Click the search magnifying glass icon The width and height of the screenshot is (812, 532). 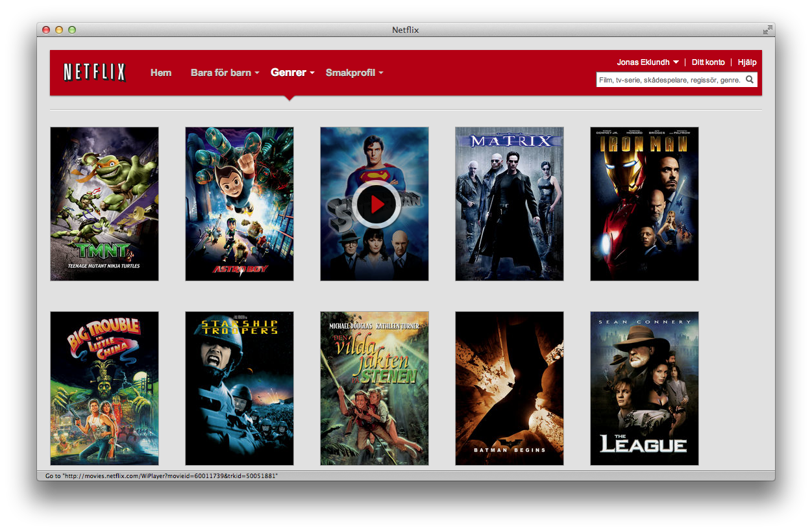coord(750,80)
